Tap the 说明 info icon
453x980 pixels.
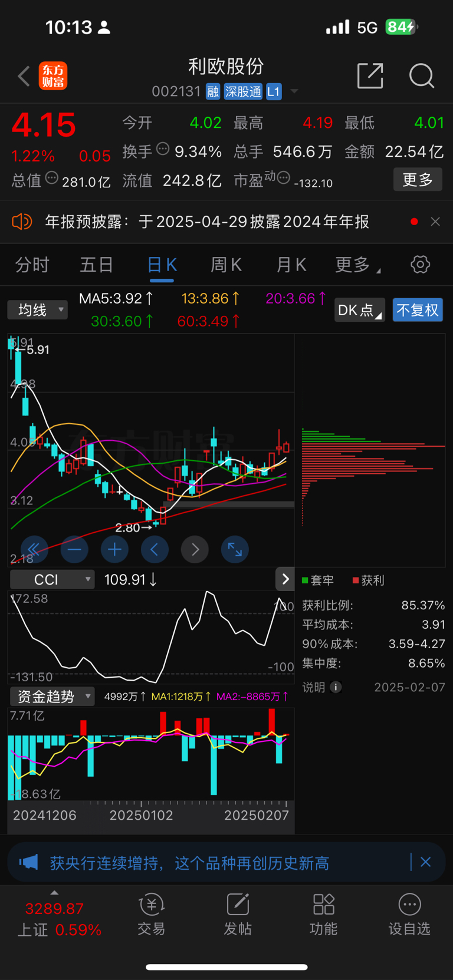tap(336, 687)
